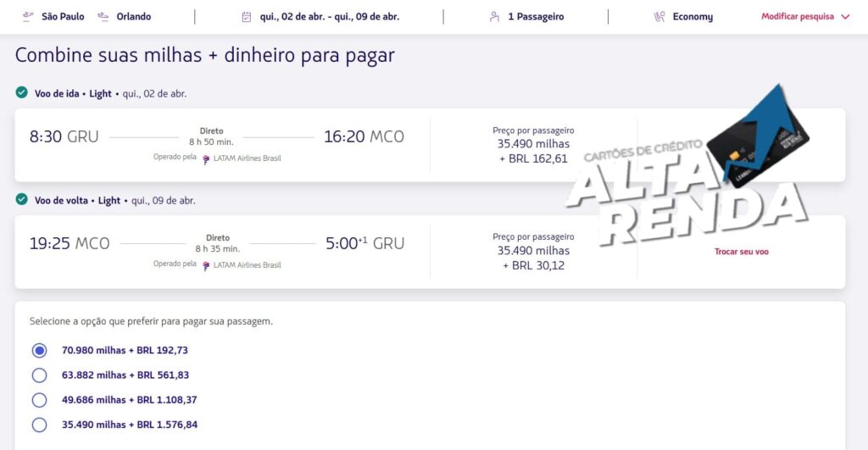
Task: Click Trocar seu voo on return flight
Action: (741, 252)
